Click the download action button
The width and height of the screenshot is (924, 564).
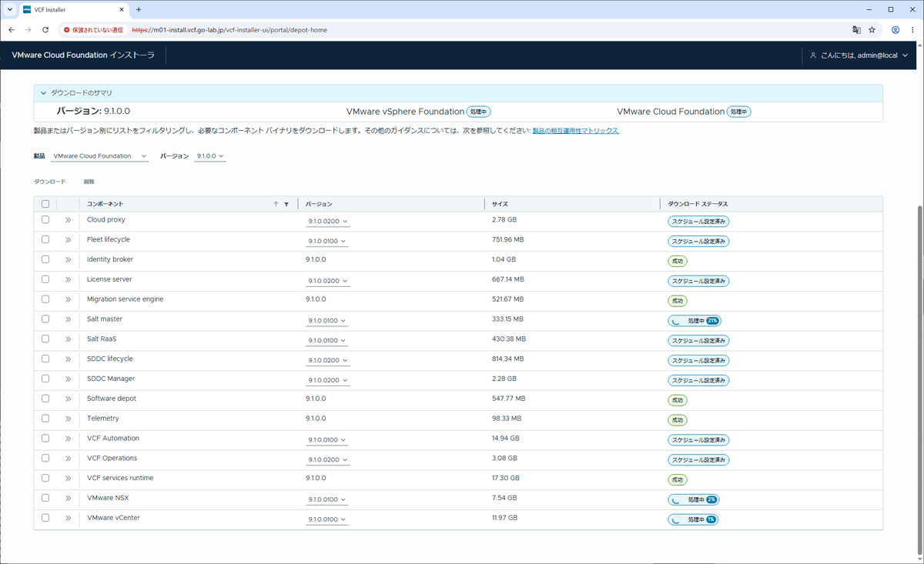point(50,182)
